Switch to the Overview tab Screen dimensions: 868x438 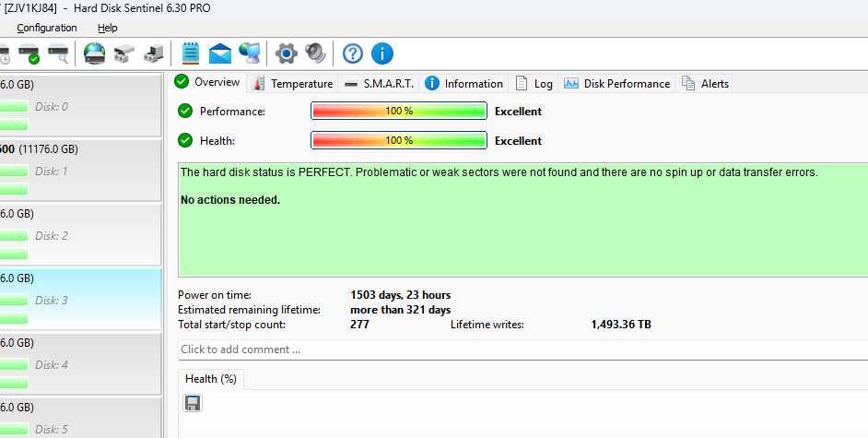click(207, 82)
